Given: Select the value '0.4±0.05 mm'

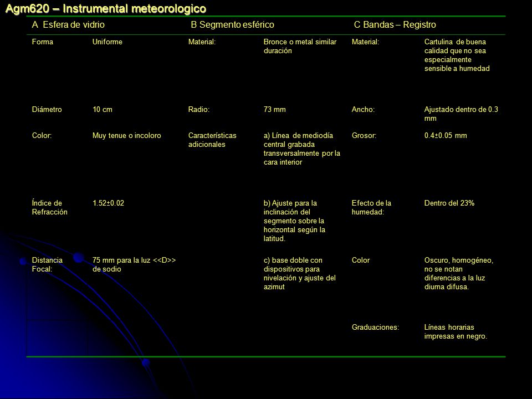Looking at the screenshot, I should click(x=446, y=135).
